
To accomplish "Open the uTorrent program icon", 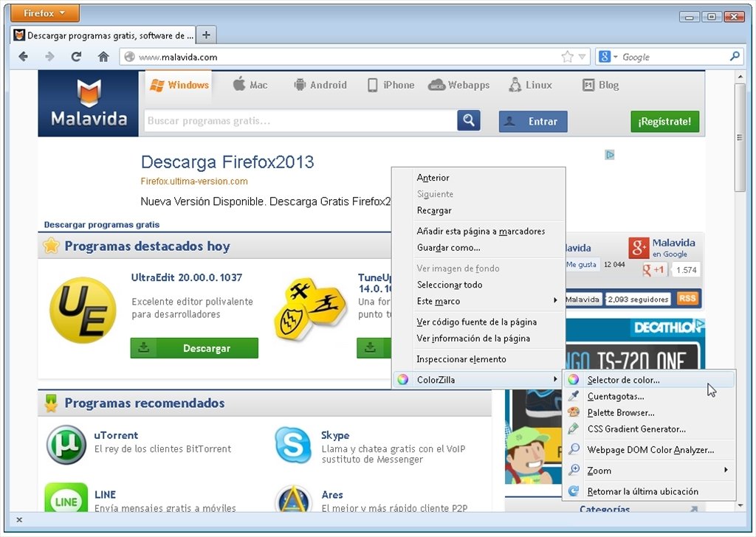I will point(66,445).
